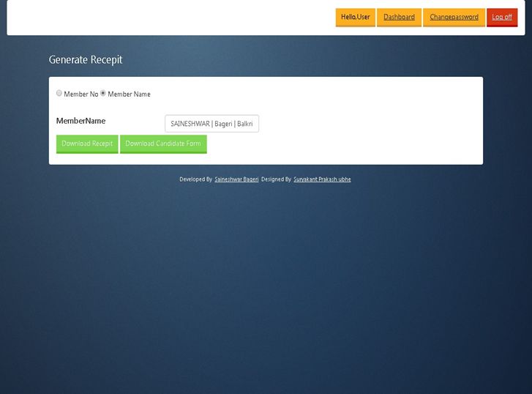
Task: Open the Changepassword link
Action: point(454,18)
